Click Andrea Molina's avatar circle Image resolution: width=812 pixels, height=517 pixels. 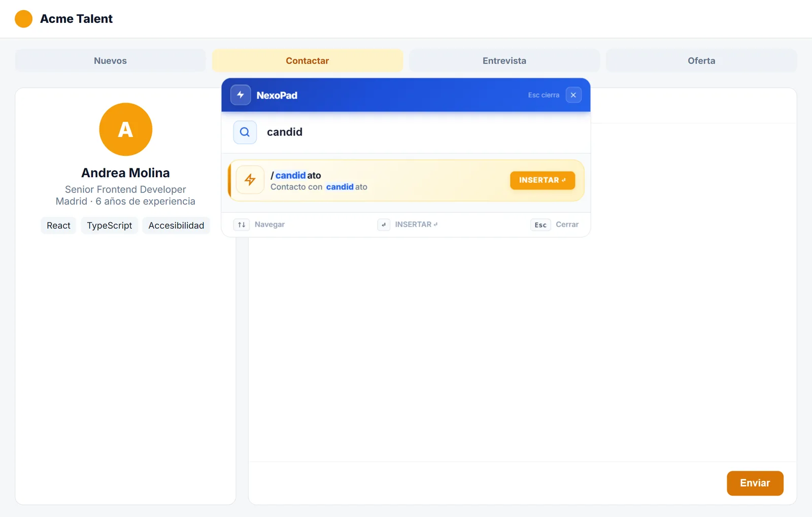point(125,130)
